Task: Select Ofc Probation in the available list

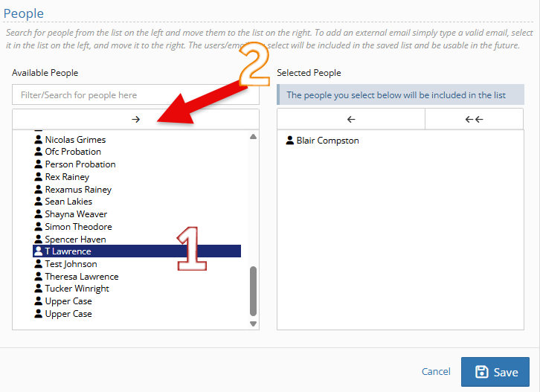Action: [x=73, y=152]
